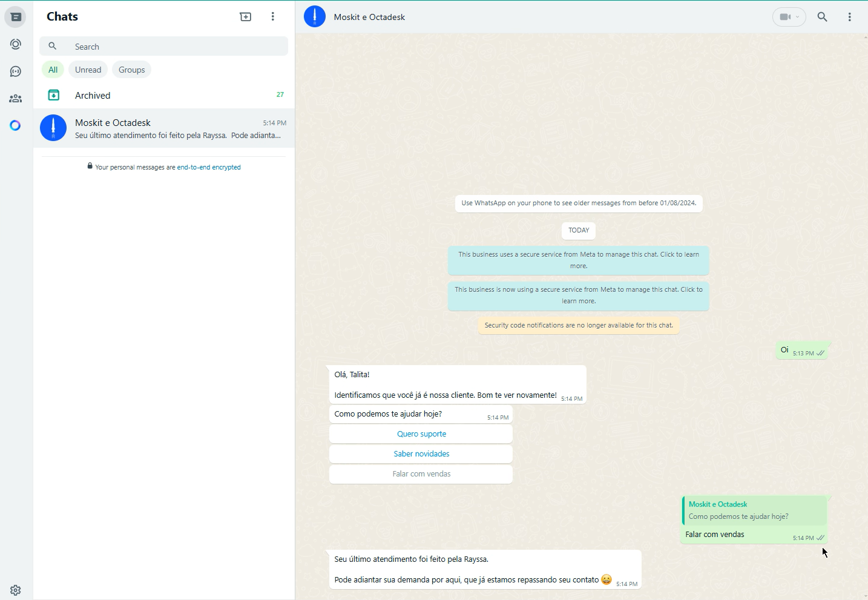Click the older messages notice
The width and height of the screenshot is (868, 600).
(x=579, y=203)
